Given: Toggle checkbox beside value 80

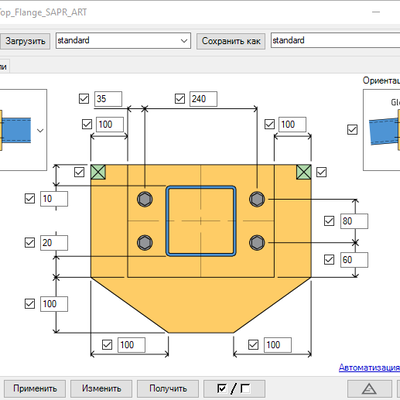Looking at the screenshot, I should click(329, 221).
